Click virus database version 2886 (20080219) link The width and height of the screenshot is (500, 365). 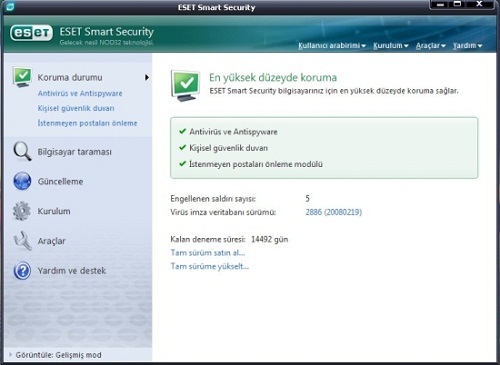(333, 212)
